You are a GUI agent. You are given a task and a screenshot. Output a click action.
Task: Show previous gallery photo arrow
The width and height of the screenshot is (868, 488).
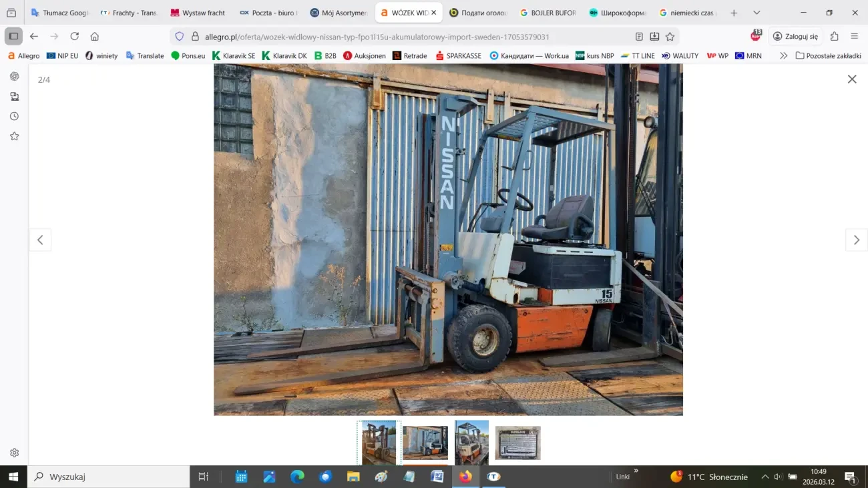pos(40,240)
